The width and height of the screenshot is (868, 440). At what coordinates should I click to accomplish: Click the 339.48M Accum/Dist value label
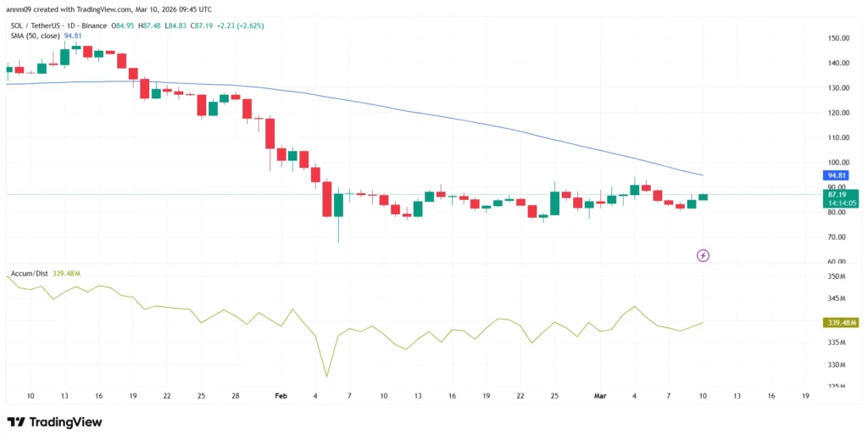840,322
